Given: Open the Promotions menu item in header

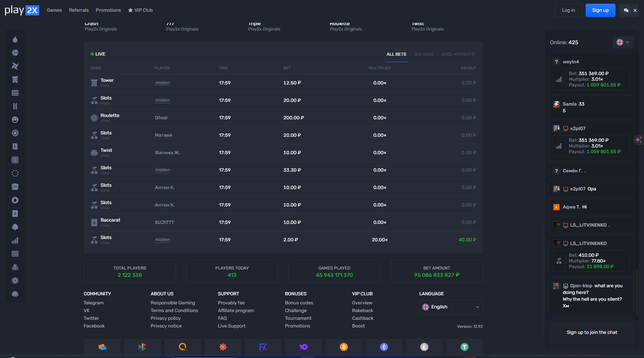Looking at the screenshot, I should point(108,10).
